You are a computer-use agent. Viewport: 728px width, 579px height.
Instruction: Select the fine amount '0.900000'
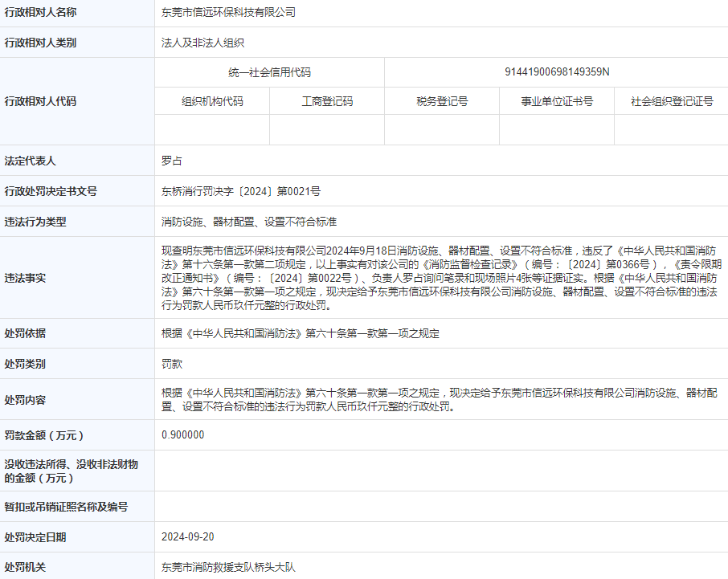click(x=183, y=434)
